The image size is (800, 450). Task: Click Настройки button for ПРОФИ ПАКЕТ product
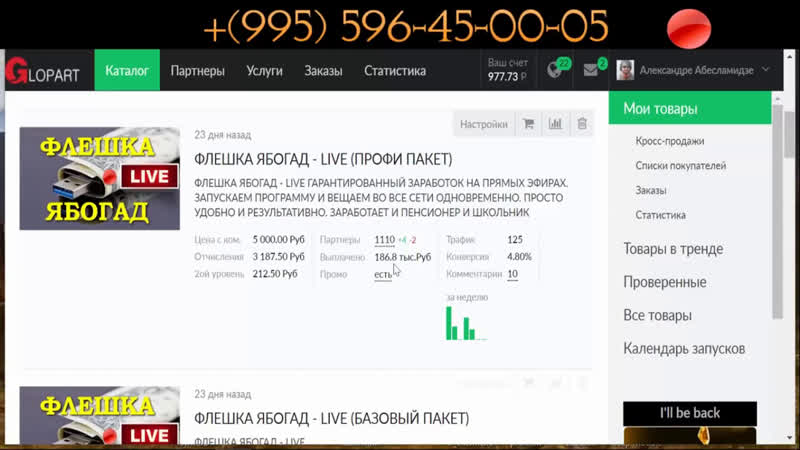point(484,124)
